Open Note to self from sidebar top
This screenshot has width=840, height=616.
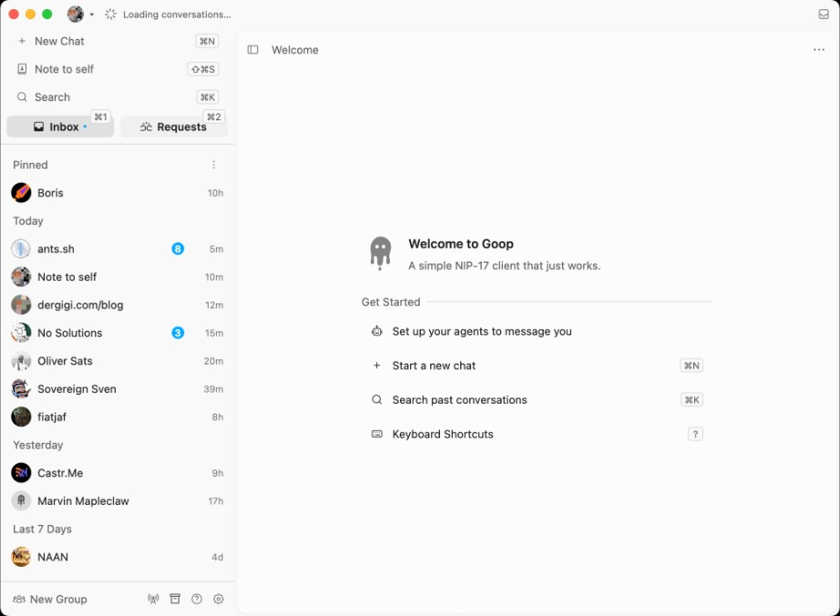point(118,69)
